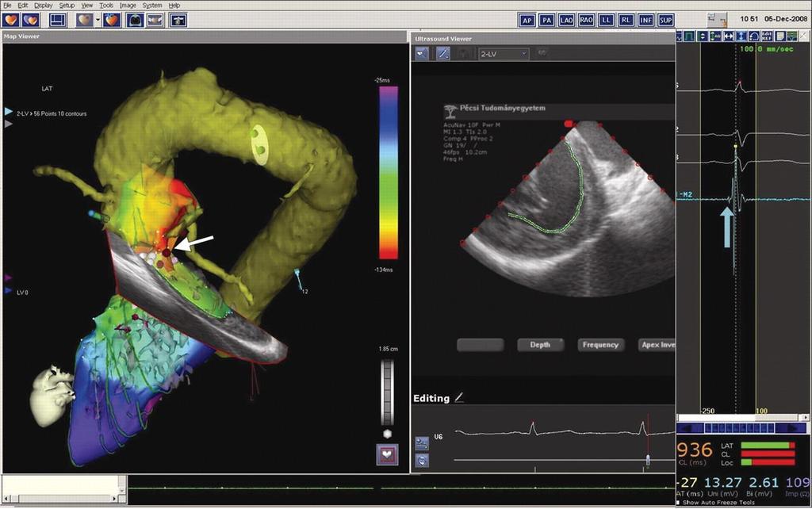Click the winged heart toolbar icon
The image size is (812, 509).
click(x=155, y=20)
